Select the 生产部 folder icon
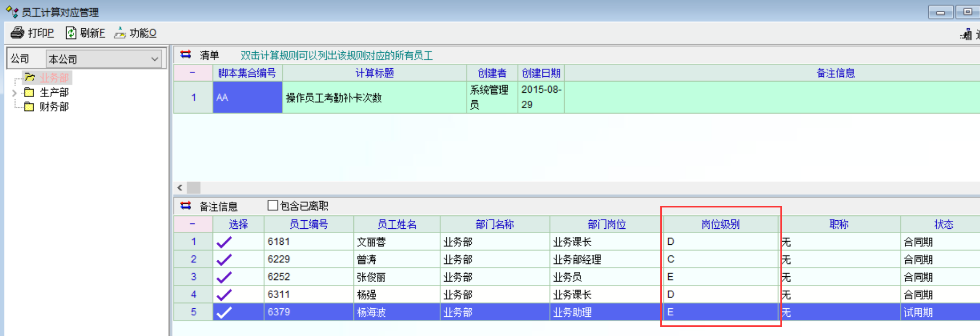The width and height of the screenshot is (980, 336). 29,92
